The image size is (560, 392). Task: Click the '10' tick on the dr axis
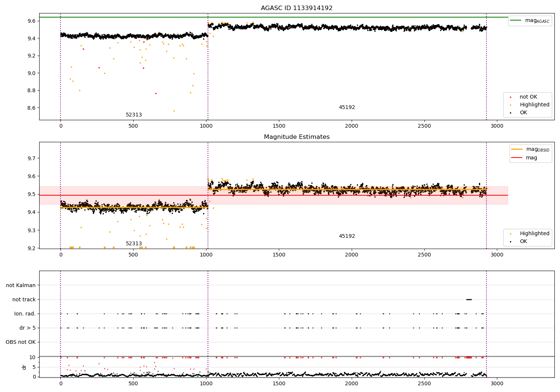pyautogui.click(x=32, y=358)
